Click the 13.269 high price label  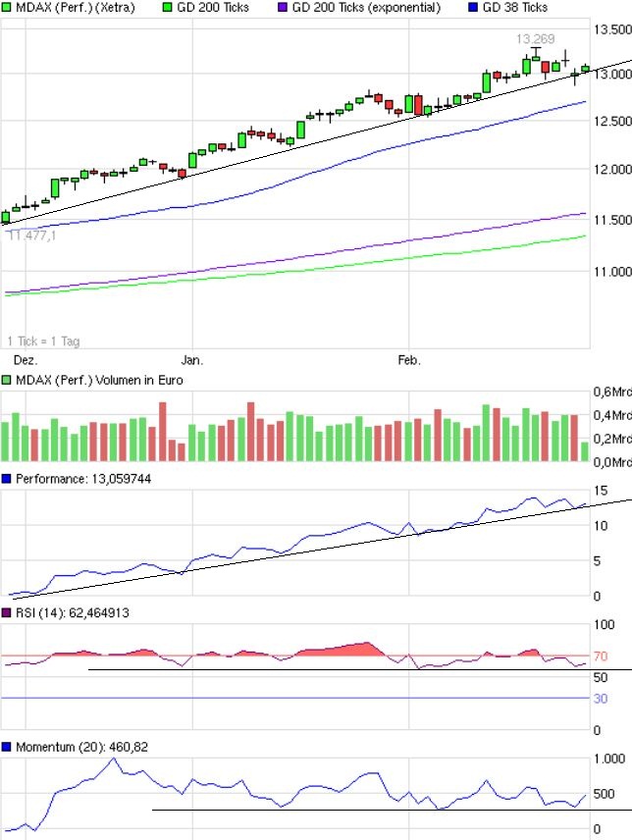[x=535, y=38]
